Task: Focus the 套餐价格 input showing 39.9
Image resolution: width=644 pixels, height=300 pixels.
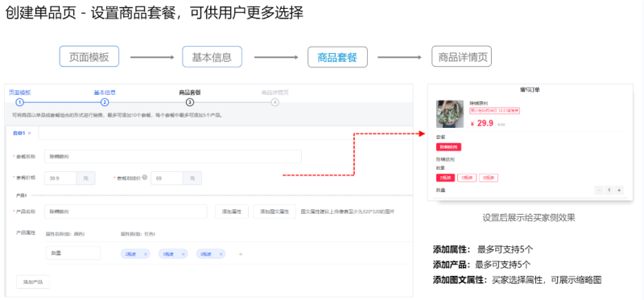Action: (60, 178)
